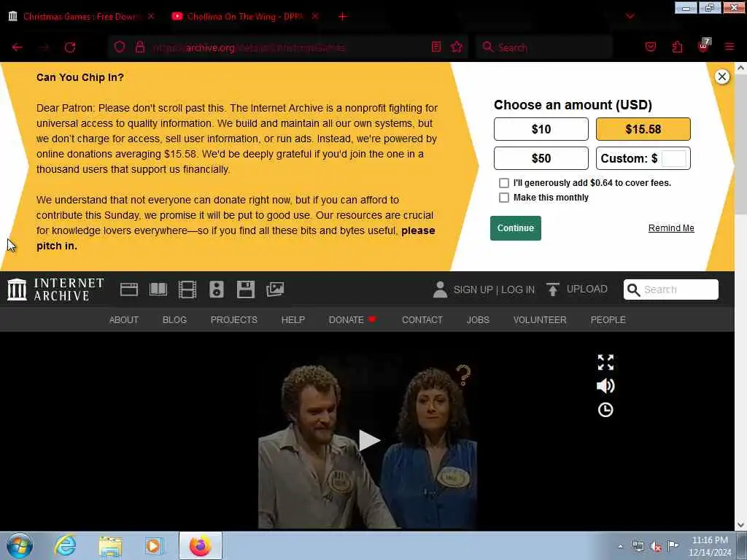The width and height of the screenshot is (747, 560).
Task: Click the green Continue button
Action: [516, 228]
